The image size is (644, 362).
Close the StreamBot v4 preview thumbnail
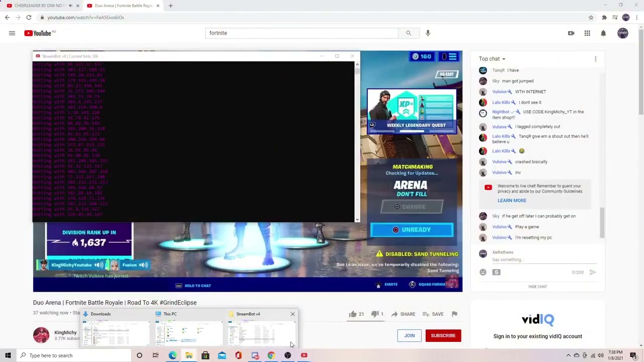click(x=292, y=314)
